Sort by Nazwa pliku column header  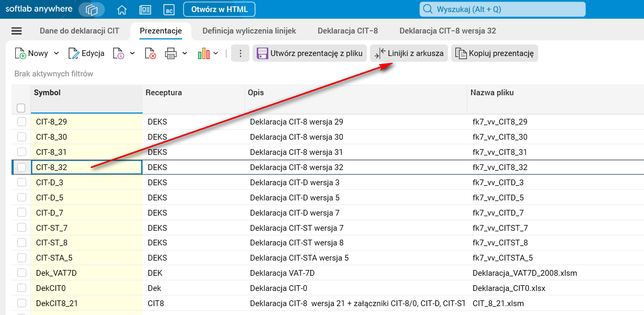(555, 99)
